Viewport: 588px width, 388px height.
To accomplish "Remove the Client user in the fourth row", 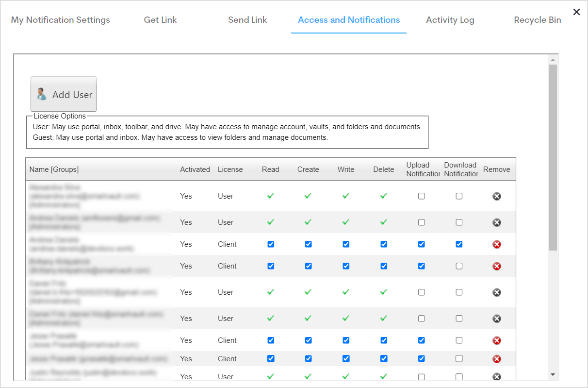I will point(496,266).
